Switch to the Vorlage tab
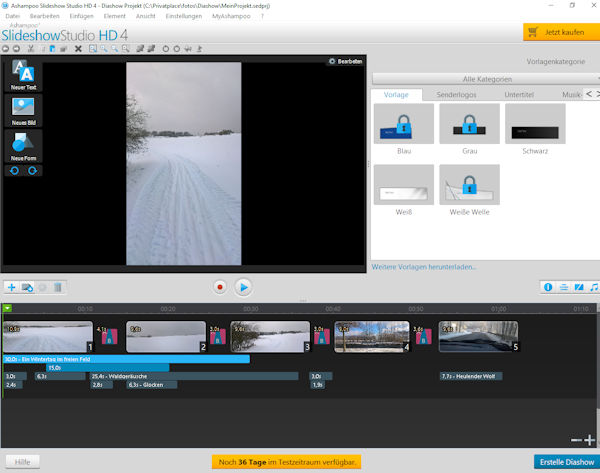Screen dimensions: 600x473 coord(396,95)
